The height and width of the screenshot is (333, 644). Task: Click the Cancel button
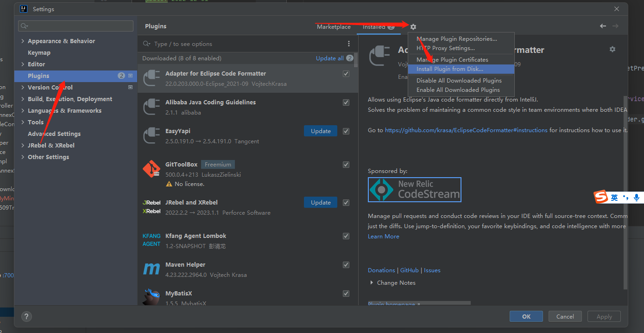565,316
